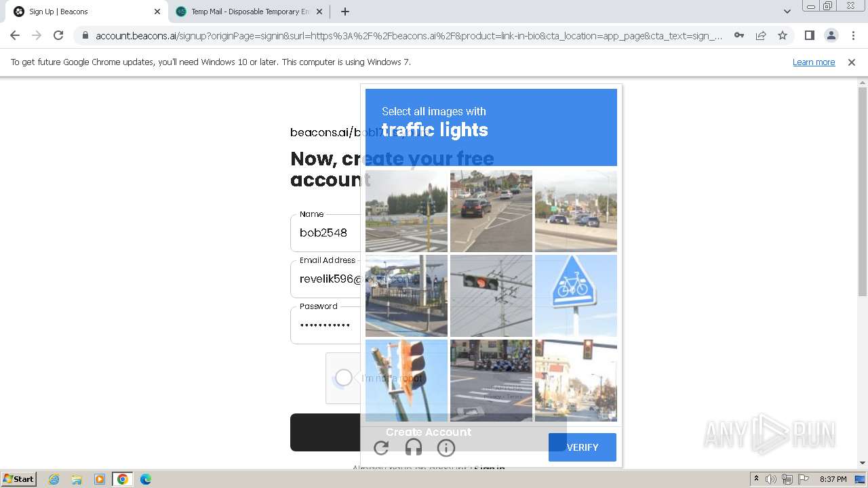Open Windows Media Player from taskbar

pyautogui.click(x=100, y=479)
